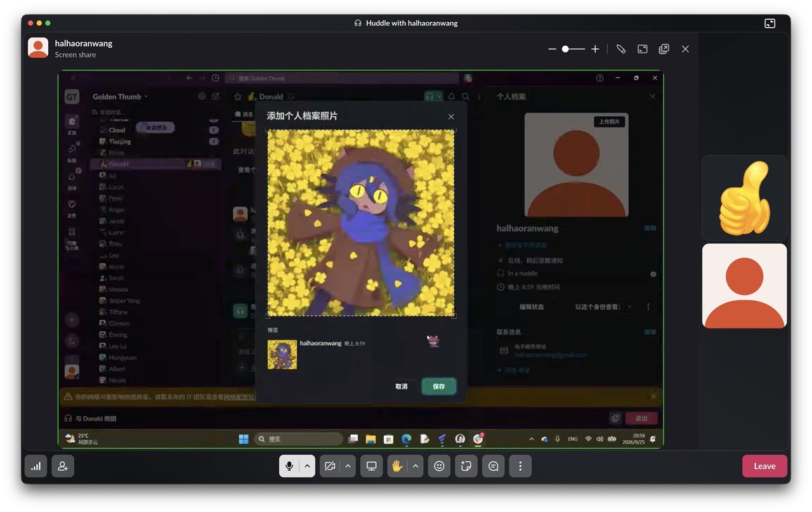Screen dimensions: 812x512
Task: Dismiss the yellow network warning banner
Action: click(x=654, y=397)
